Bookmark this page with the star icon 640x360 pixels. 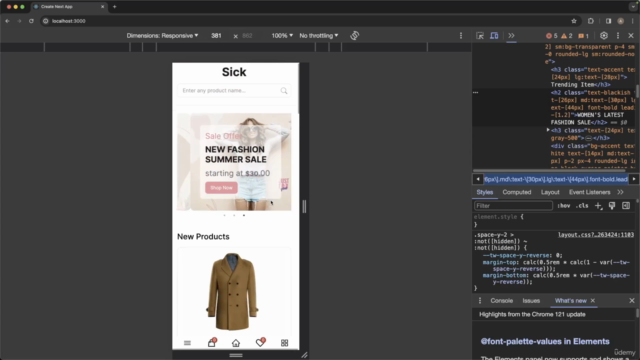[x=573, y=21]
